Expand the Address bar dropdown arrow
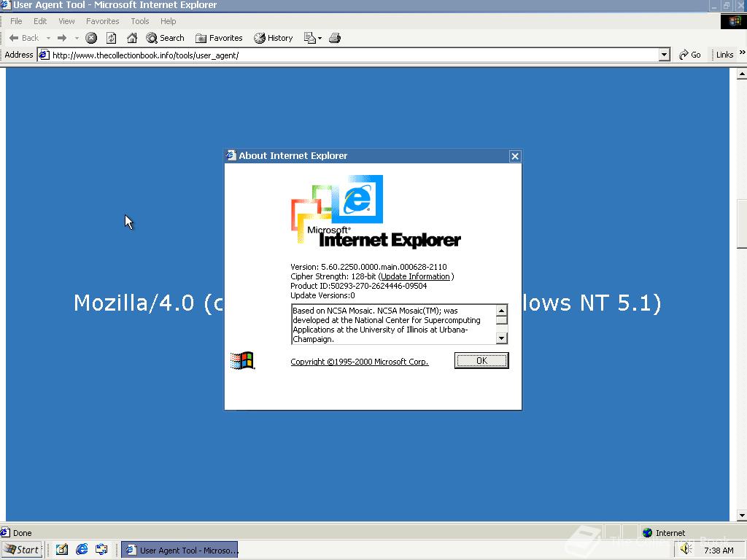Image resolution: width=747 pixels, height=560 pixels. pyautogui.click(x=665, y=55)
